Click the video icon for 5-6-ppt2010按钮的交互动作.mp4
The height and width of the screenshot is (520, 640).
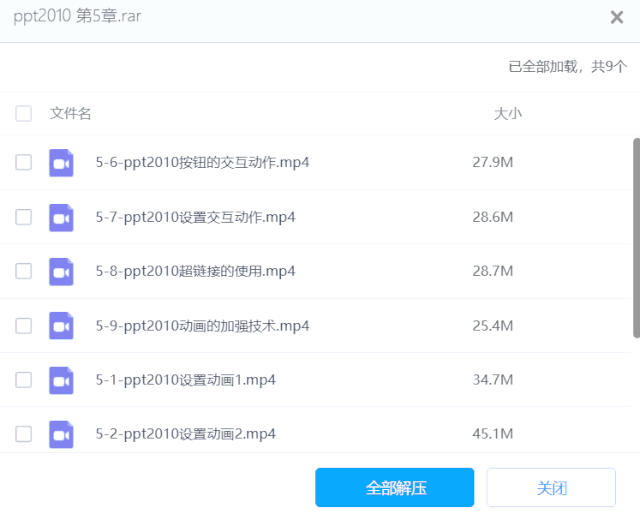click(61, 163)
